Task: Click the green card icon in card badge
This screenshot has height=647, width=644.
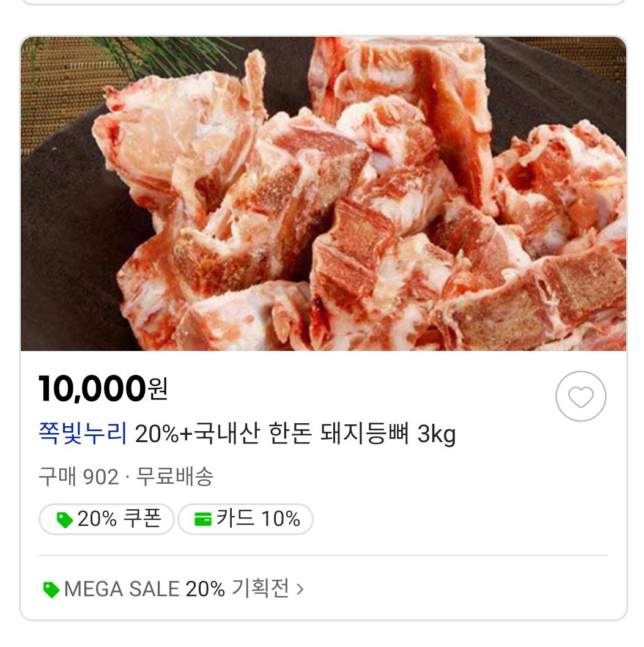Action: (202, 520)
